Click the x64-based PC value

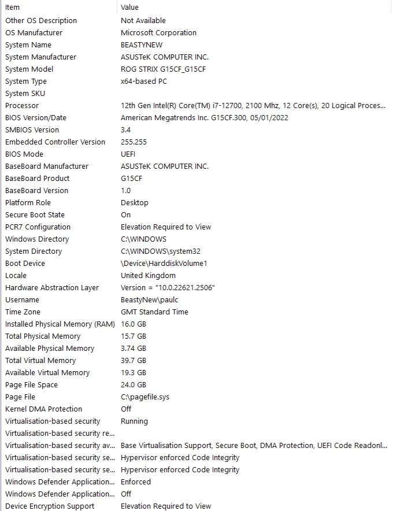(144, 81)
